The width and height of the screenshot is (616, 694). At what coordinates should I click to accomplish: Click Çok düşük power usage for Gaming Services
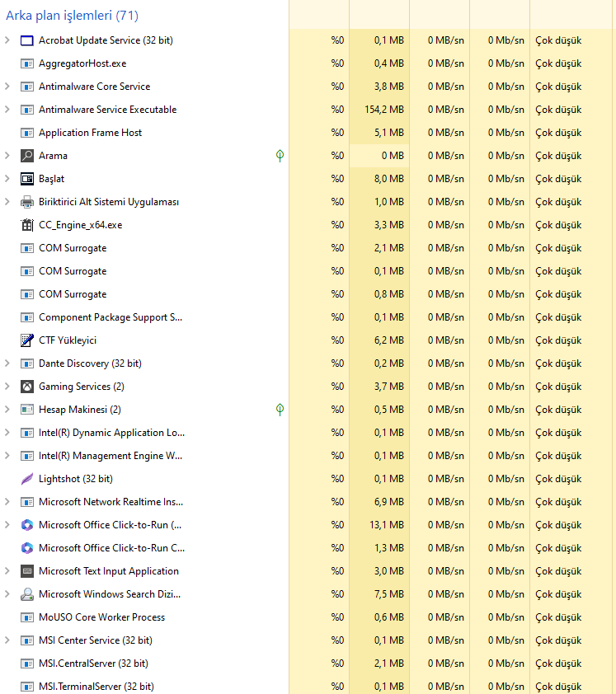pyautogui.click(x=558, y=387)
